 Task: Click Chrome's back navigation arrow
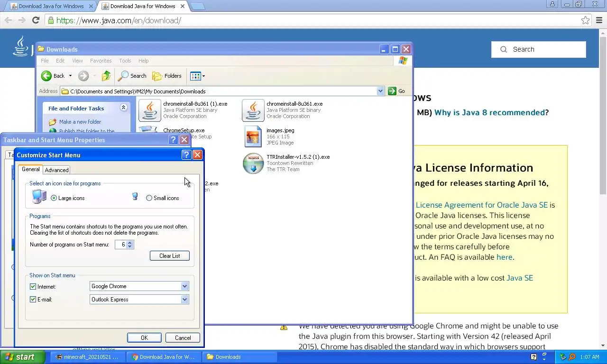click(x=8, y=20)
